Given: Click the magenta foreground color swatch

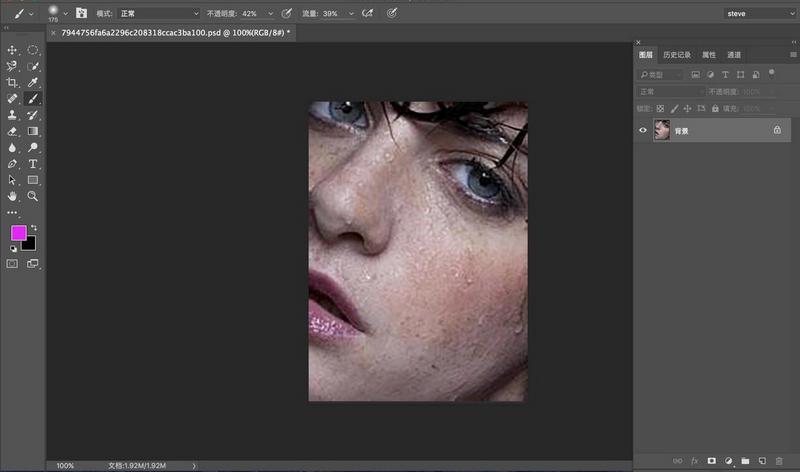Looking at the screenshot, I should (x=18, y=232).
